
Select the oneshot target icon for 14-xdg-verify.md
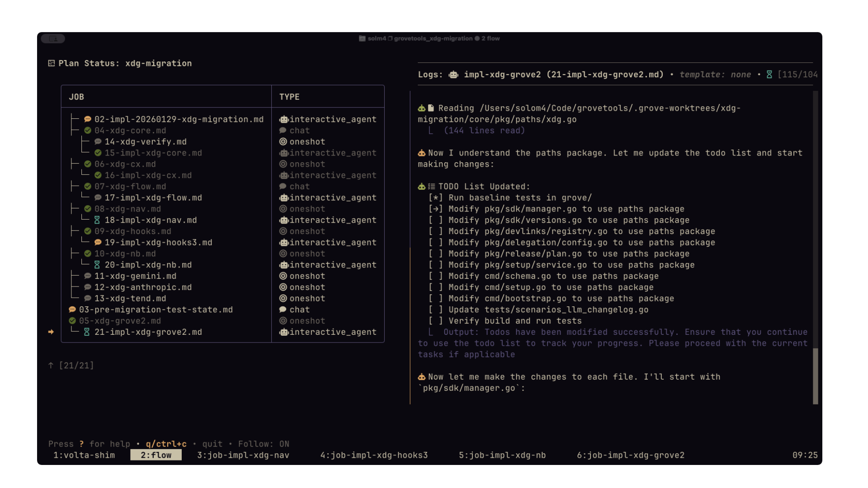tap(283, 141)
